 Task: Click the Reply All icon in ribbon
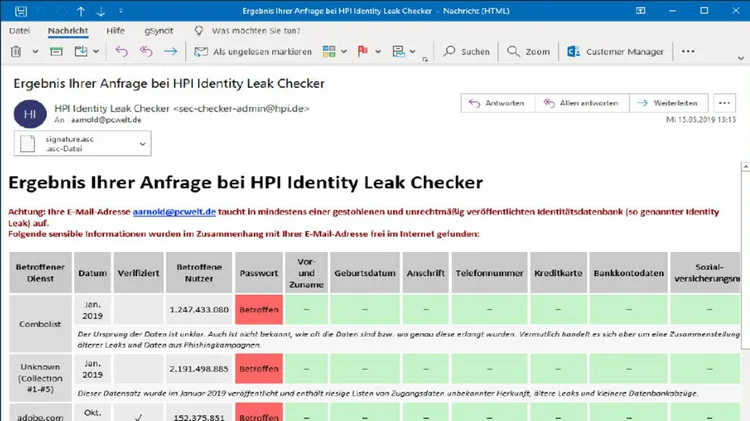pyautogui.click(x=146, y=51)
